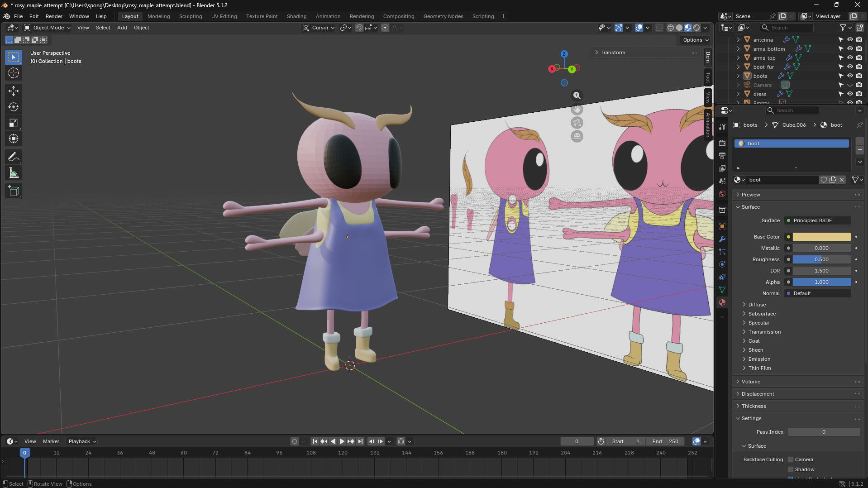This screenshot has height=488, width=868.
Task: Hide the antenna object in viewport
Action: 850,40
